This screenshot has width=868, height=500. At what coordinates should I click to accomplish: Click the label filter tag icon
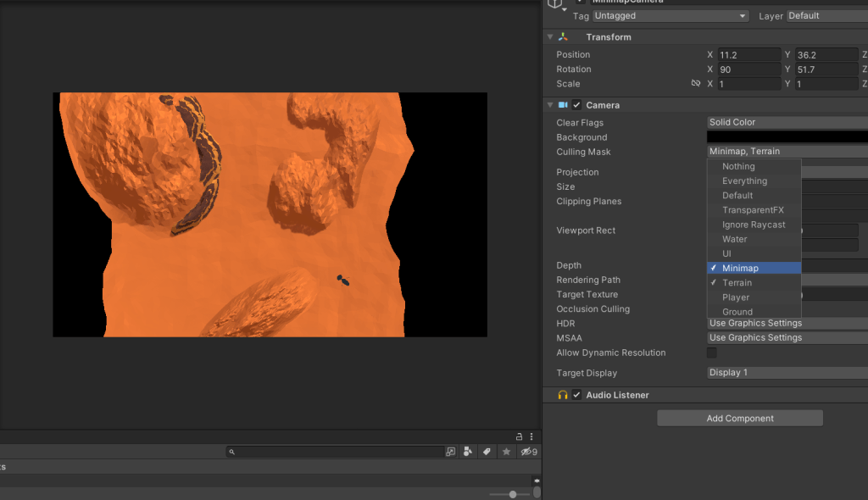pos(487,451)
